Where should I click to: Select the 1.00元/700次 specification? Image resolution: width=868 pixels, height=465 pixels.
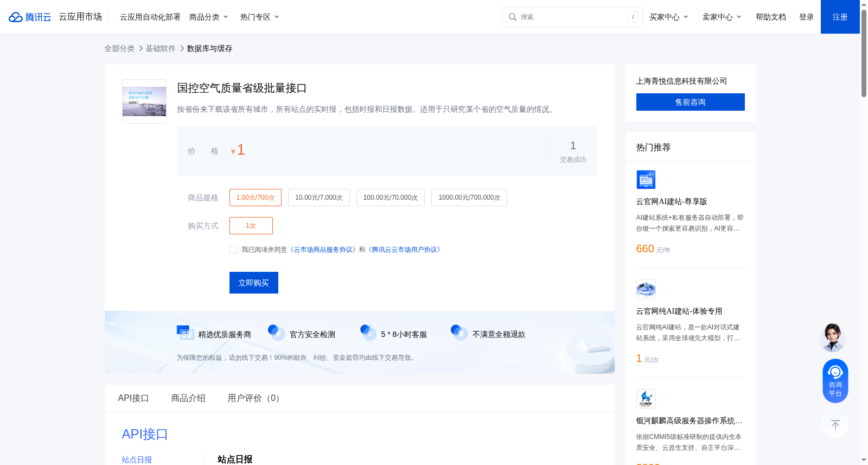point(256,198)
